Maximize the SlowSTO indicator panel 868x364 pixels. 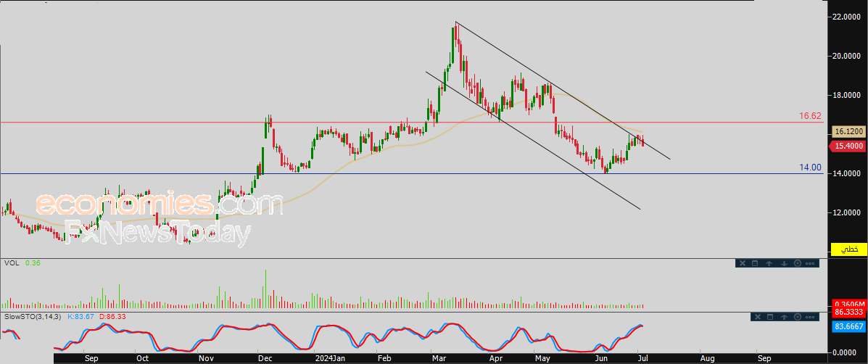pos(770,317)
